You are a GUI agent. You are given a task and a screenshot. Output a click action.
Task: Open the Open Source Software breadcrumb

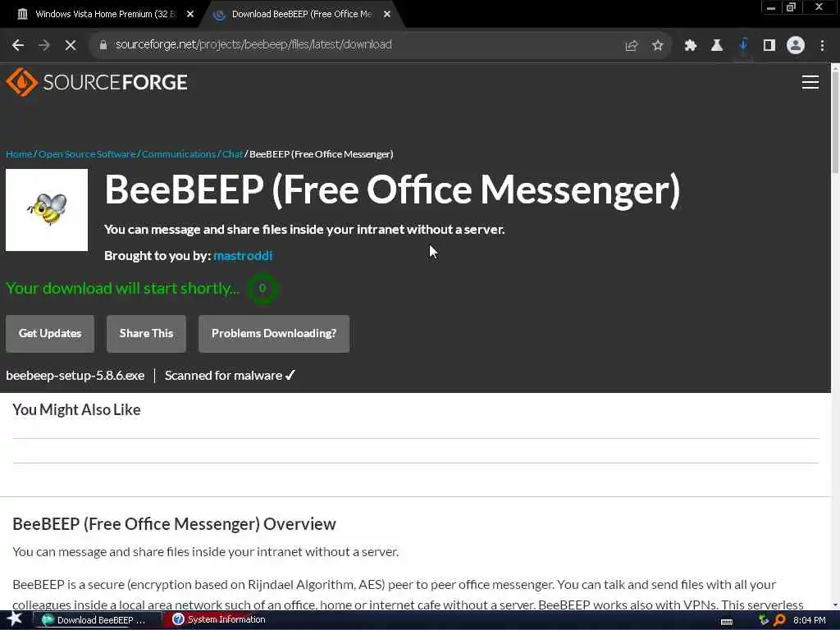pyautogui.click(x=87, y=154)
